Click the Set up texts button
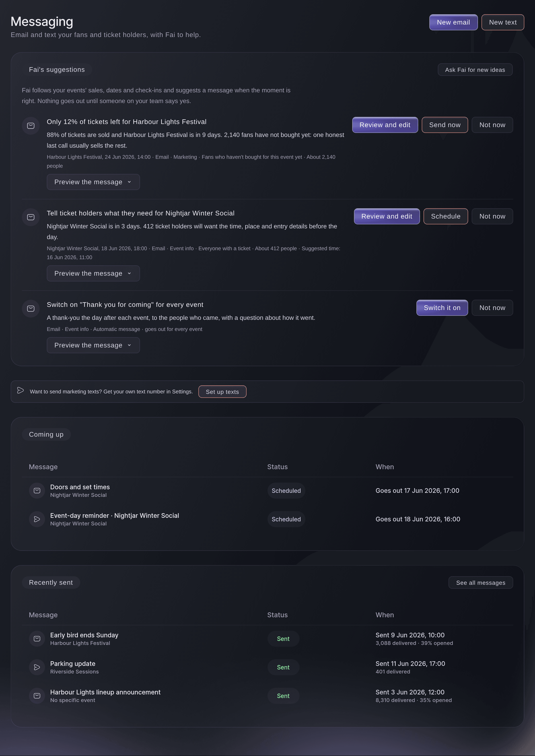The image size is (535, 756). tap(222, 392)
